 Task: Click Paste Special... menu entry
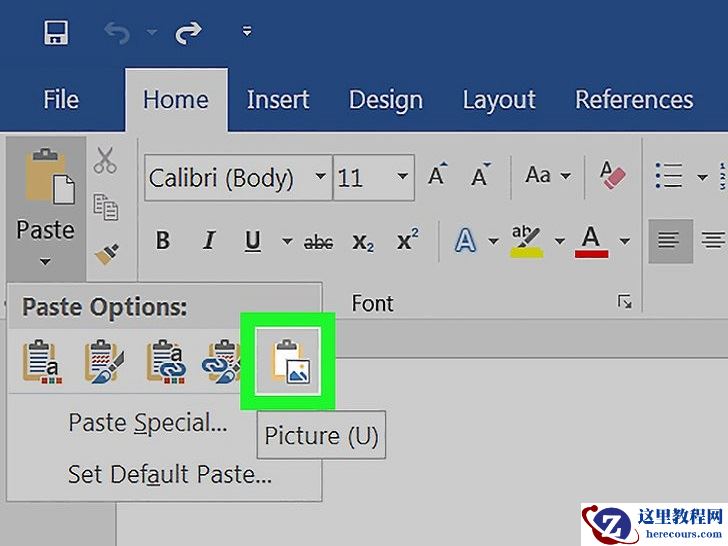[x=147, y=423]
